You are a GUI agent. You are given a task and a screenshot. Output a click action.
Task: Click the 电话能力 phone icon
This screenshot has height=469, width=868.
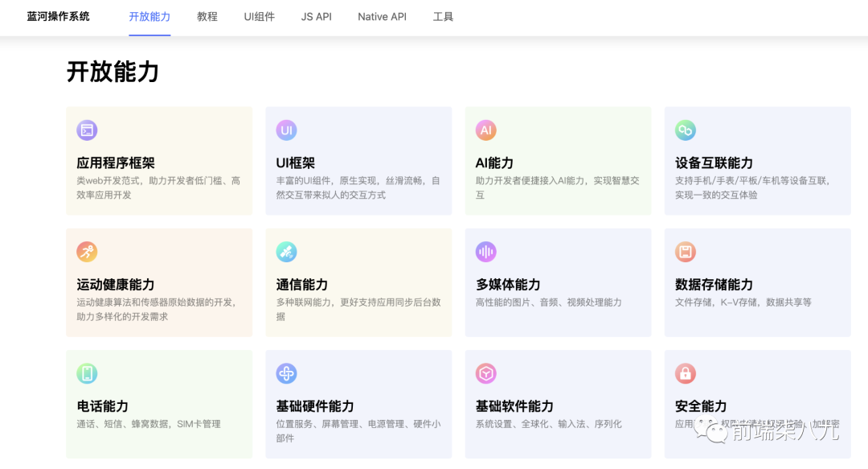point(87,373)
